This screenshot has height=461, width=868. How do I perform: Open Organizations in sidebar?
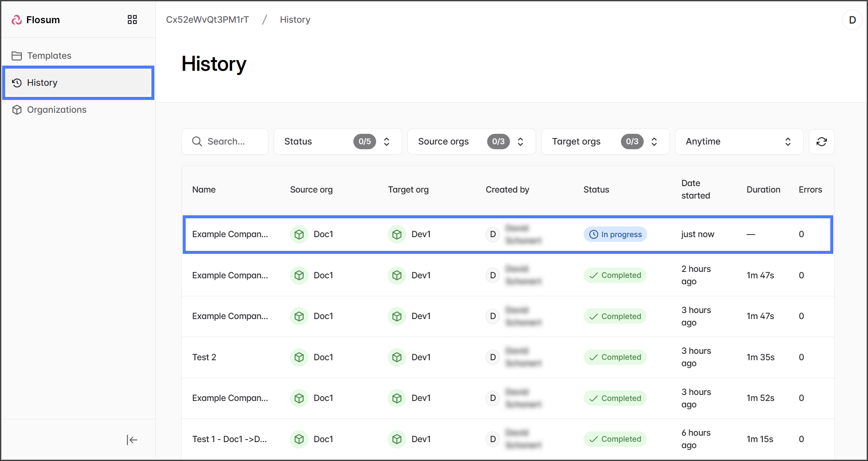(57, 110)
